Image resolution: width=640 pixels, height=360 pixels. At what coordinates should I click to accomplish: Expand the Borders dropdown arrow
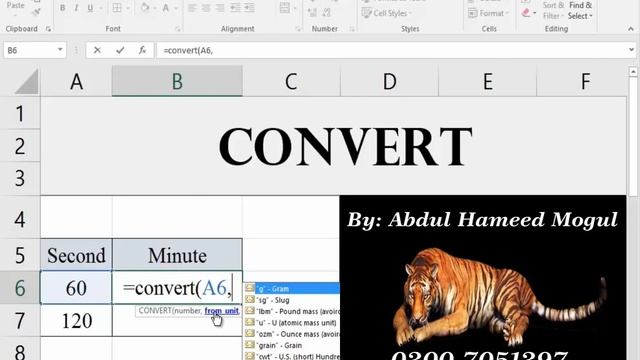tap(128, 8)
